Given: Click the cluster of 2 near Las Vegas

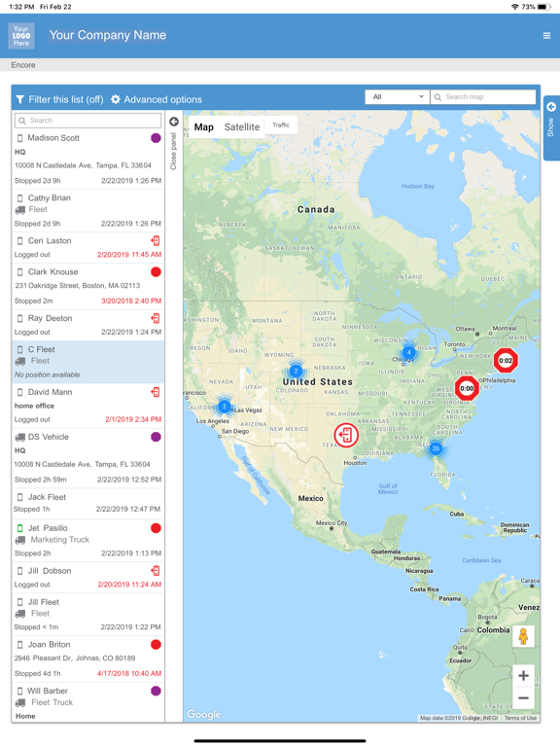Looking at the screenshot, I should point(224,407).
